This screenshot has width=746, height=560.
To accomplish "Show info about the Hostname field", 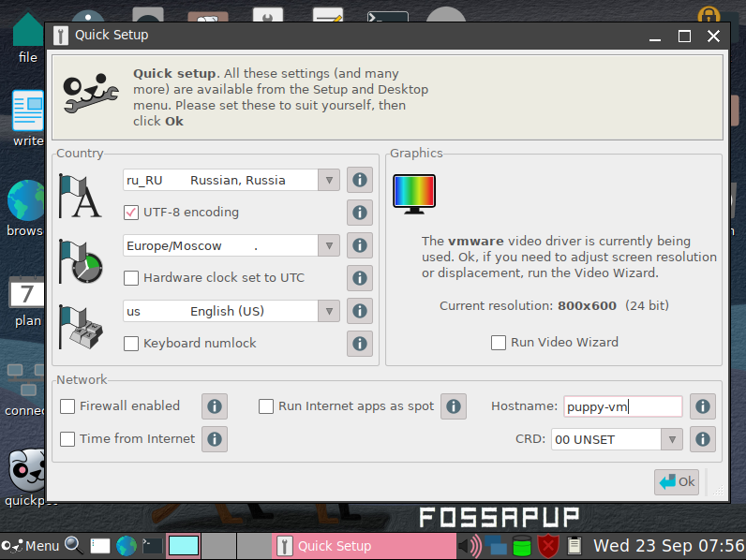I will (x=703, y=406).
